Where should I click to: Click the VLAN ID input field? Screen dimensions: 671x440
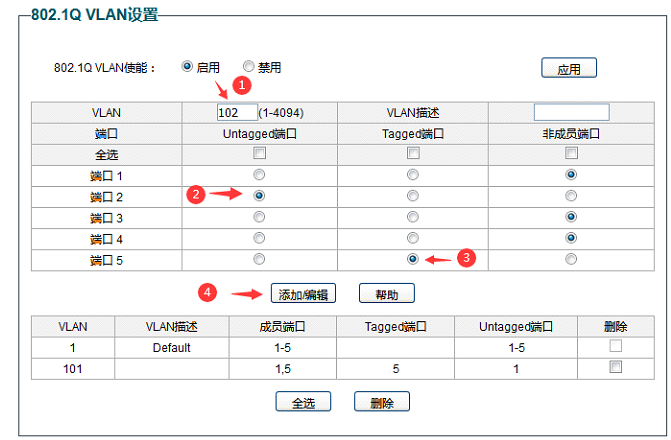(x=237, y=112)
